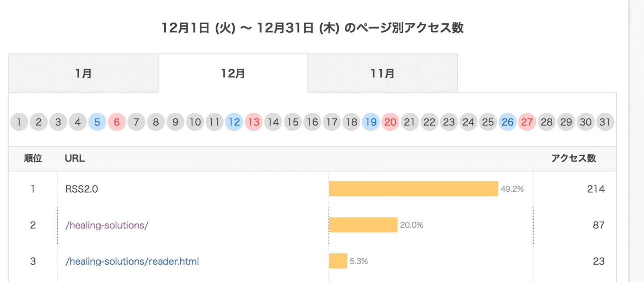Click blue day 26 circle
This screenshot has width=644, height=282.
click(x=508, y=122)
